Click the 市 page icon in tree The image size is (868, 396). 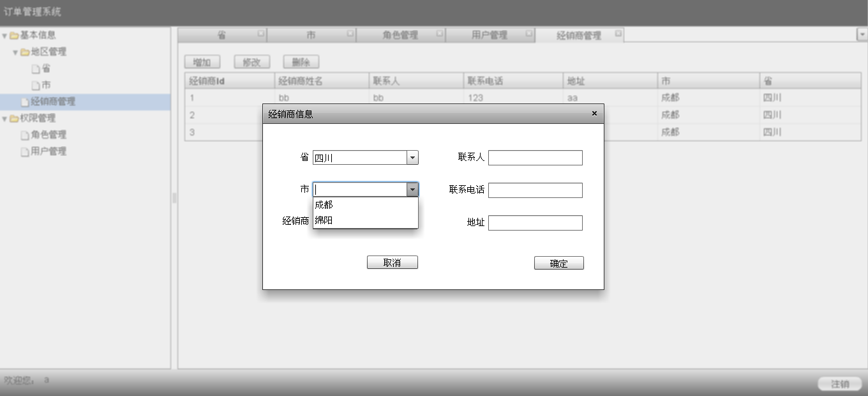pos(36,86)
